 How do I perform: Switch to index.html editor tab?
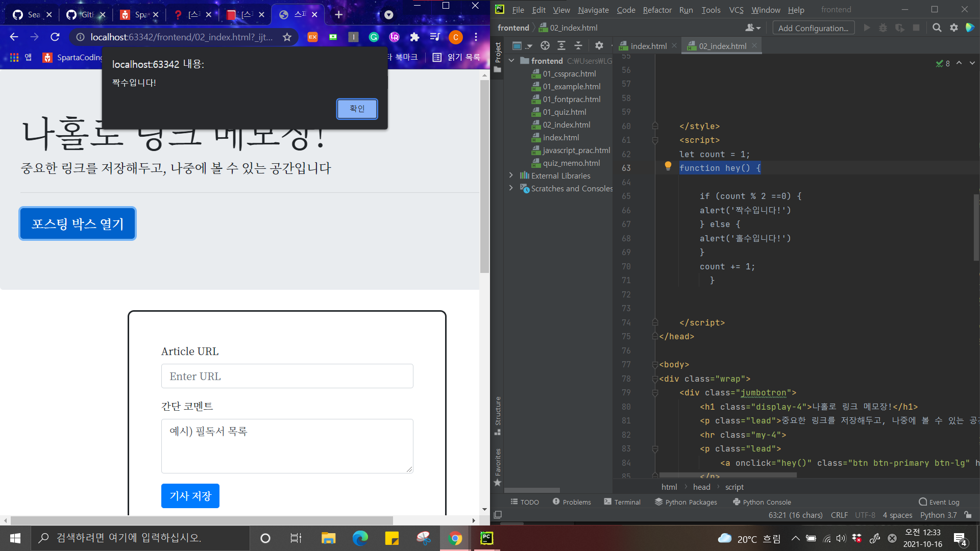(x=648, y=46)
